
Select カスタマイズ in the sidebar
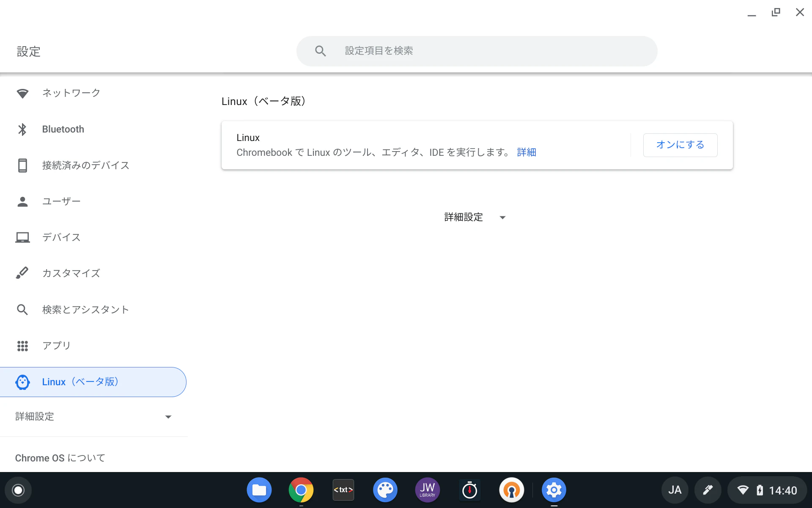click(93, 273)
